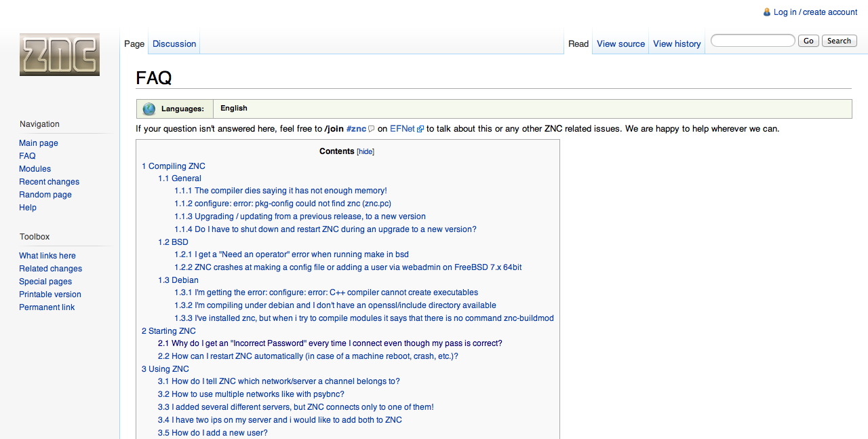Open 1.2.2 ZNC crashes on FreeBSD entry
The height and width of the screenshot is (439, 868).
coord(348,267)
